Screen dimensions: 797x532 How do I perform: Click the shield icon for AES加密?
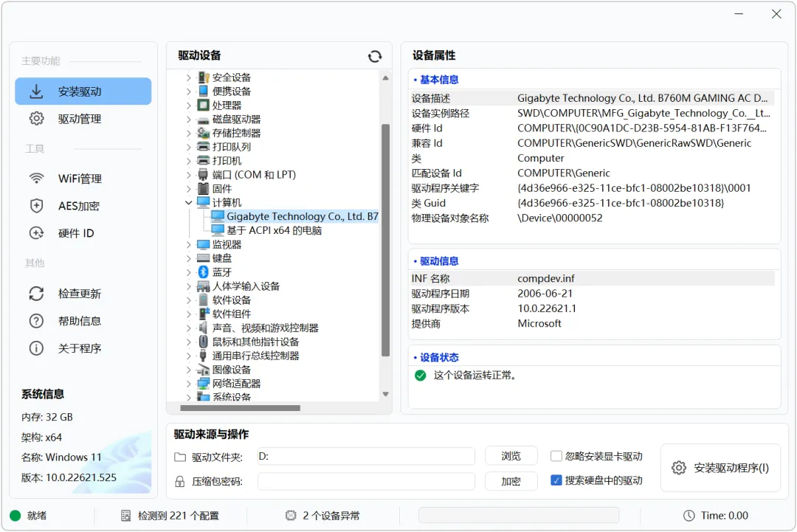[36, 206]
